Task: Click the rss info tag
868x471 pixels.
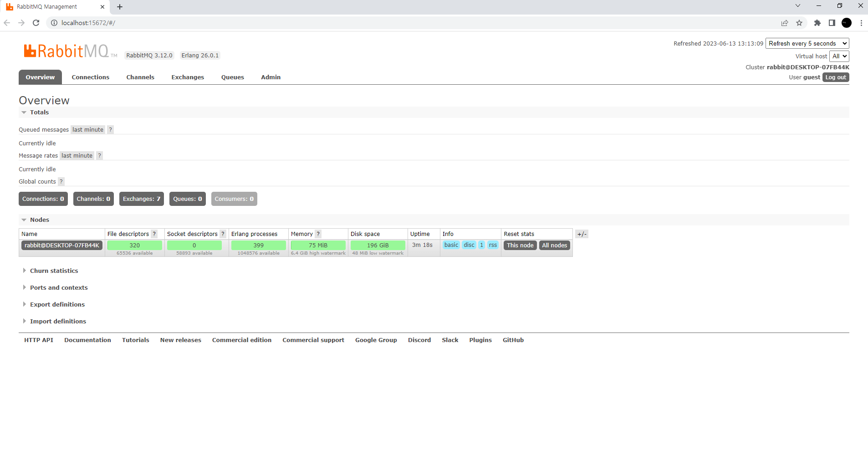Action: [493, 245]
